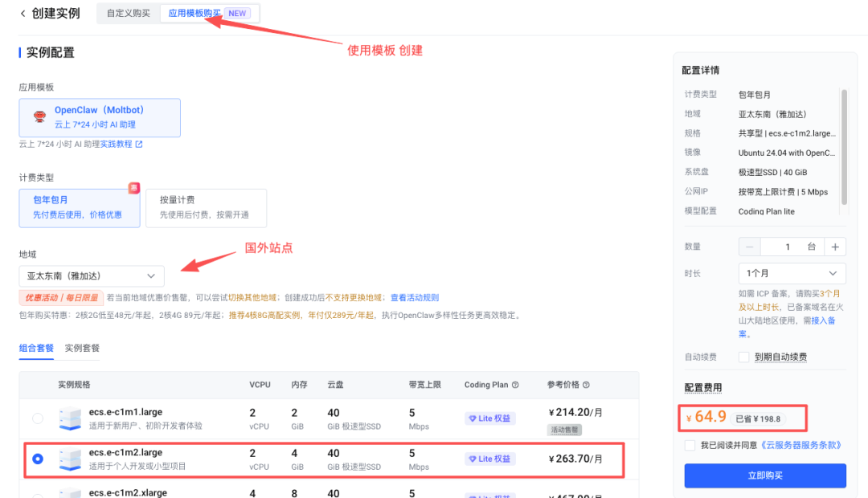
Task: Click the 带宽上限 column header
Action: pos(425,385)
